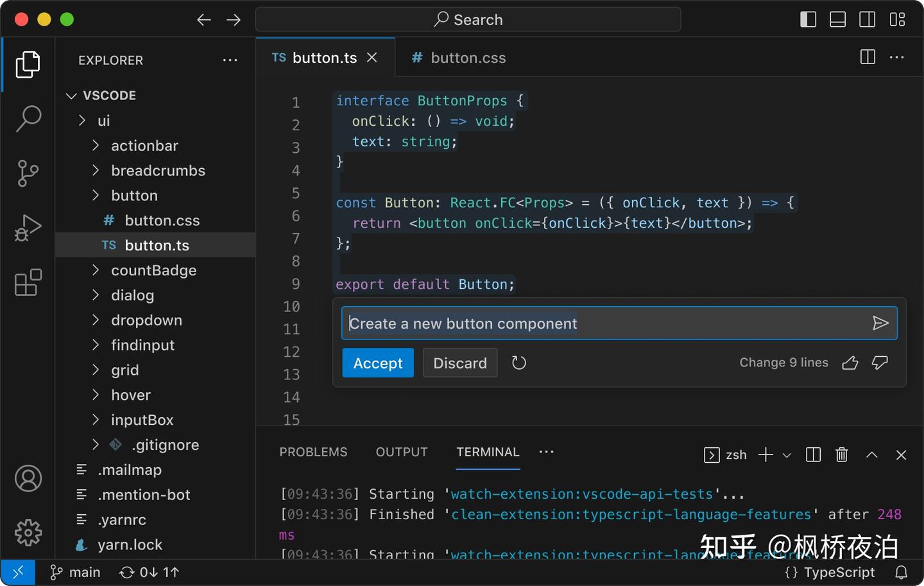The image size is (924, 586).
Task: Expand the breadcrumbs folder
Action: click(155, 171)
